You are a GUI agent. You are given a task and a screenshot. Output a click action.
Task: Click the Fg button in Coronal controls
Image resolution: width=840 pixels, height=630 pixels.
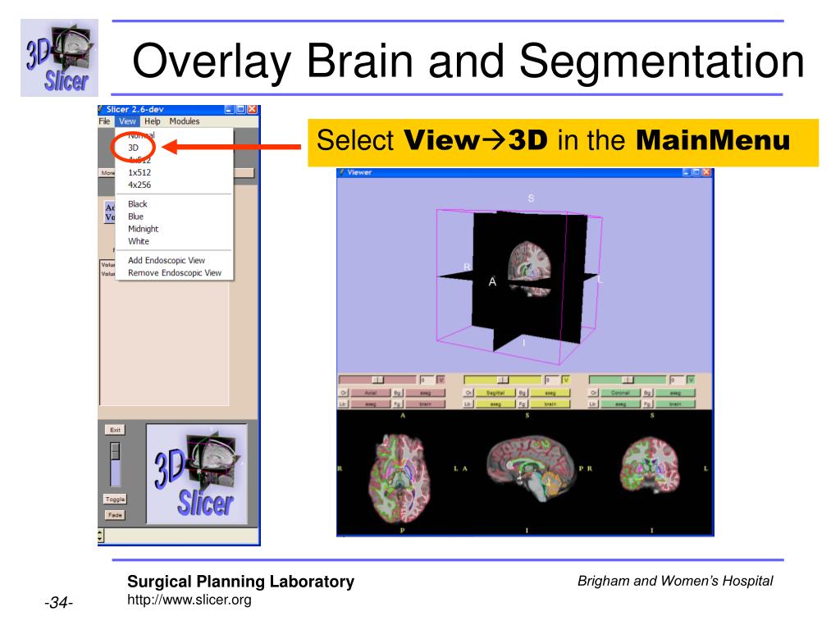[x=648, y=404]
